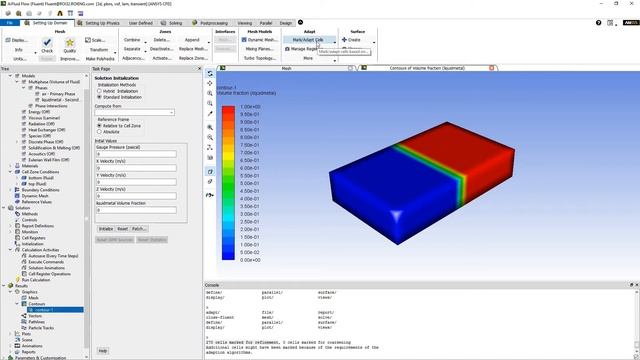Open the mesh Display option
This screenshot has height=360, width=640.
pos(17,40)
